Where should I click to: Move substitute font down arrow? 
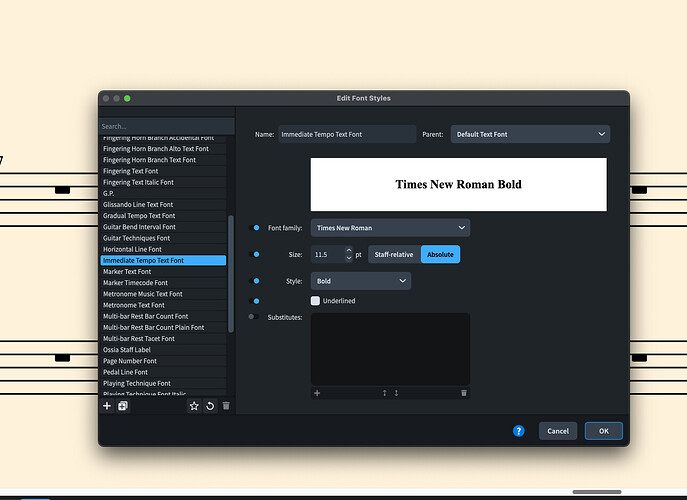point(396,393)
